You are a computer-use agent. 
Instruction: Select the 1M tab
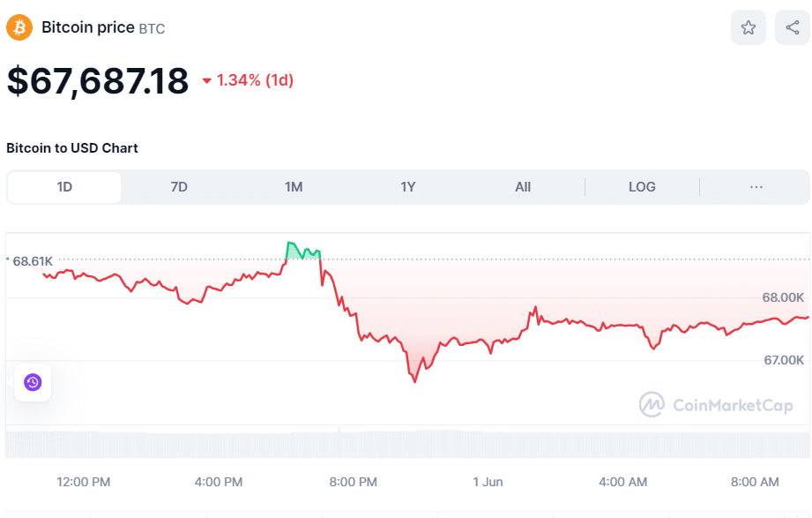(x=294, y=186)
